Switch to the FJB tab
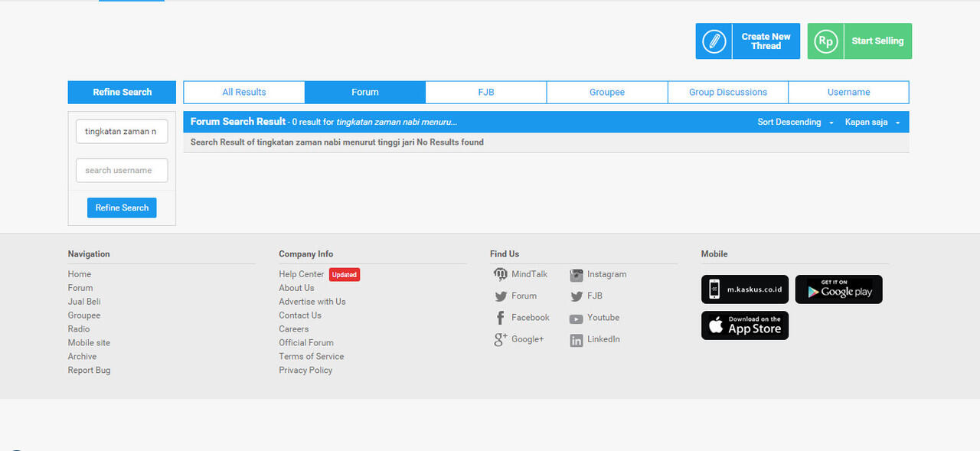Screen dimensions: 980x451 [486, 92]
